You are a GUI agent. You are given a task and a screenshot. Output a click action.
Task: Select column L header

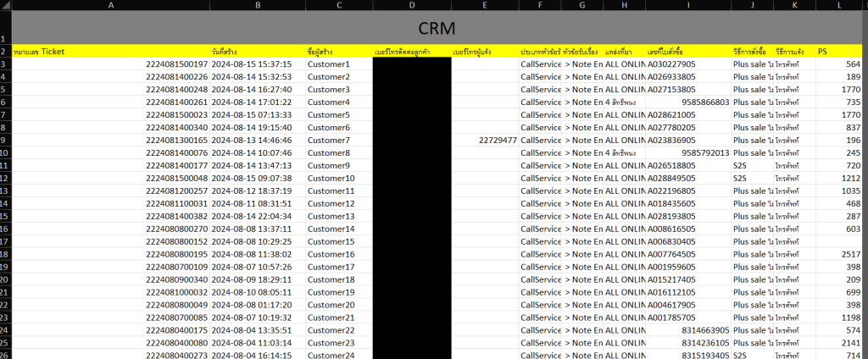[x=840, y=5]
